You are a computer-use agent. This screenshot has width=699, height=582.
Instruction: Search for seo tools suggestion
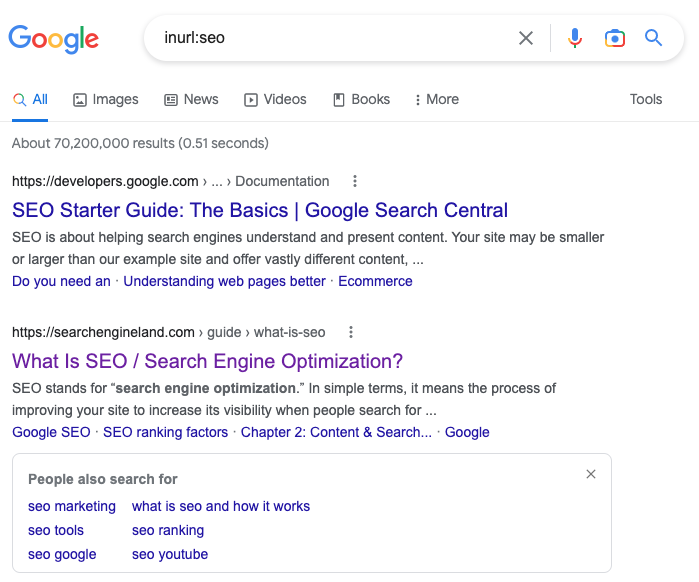pyautogui.click(x=56, y=530)
